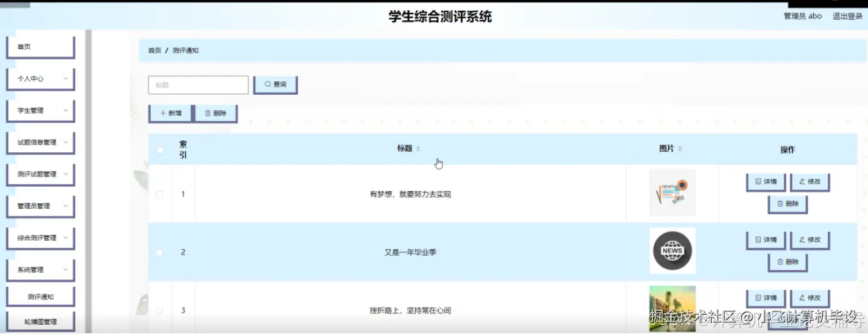Click the 查询 search icon button

coord(275,84)
